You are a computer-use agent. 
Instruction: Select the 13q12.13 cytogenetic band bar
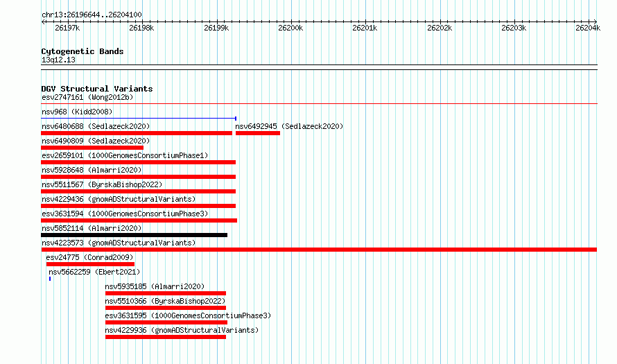(x=319, y=67)
